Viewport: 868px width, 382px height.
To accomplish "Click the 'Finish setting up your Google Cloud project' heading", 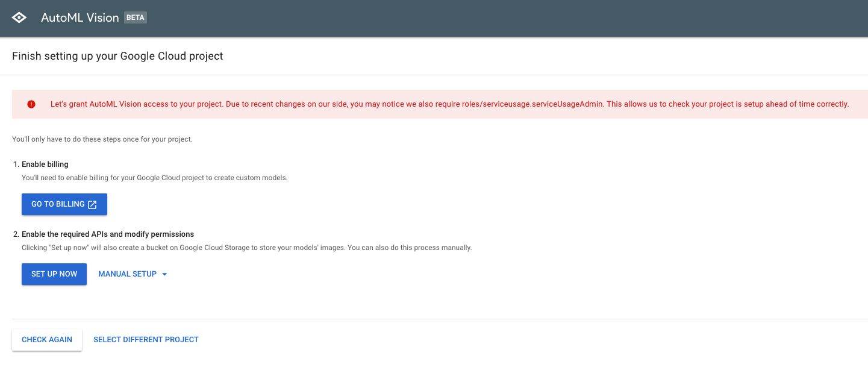I will [117, 56].
